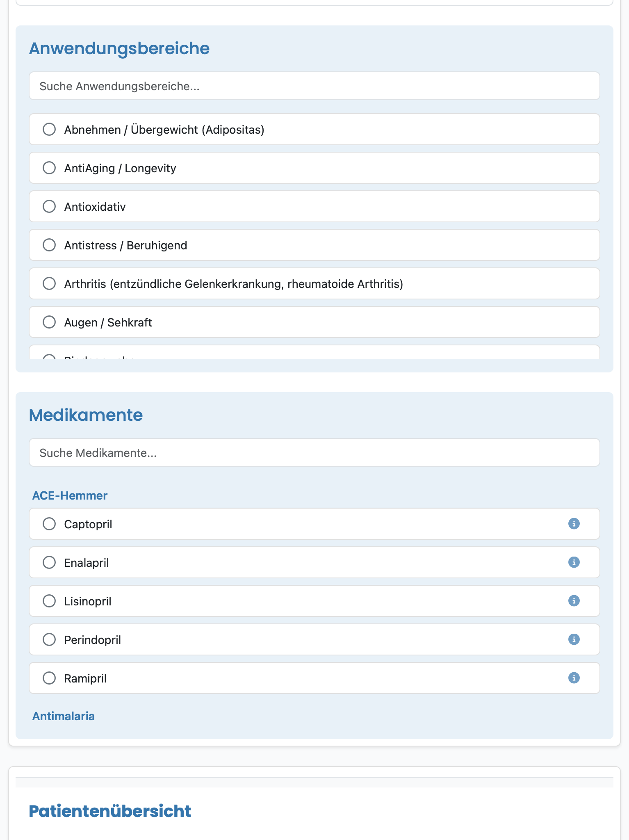
Task: Choose Arthritis application area
Action: click(x=314, y=283)
